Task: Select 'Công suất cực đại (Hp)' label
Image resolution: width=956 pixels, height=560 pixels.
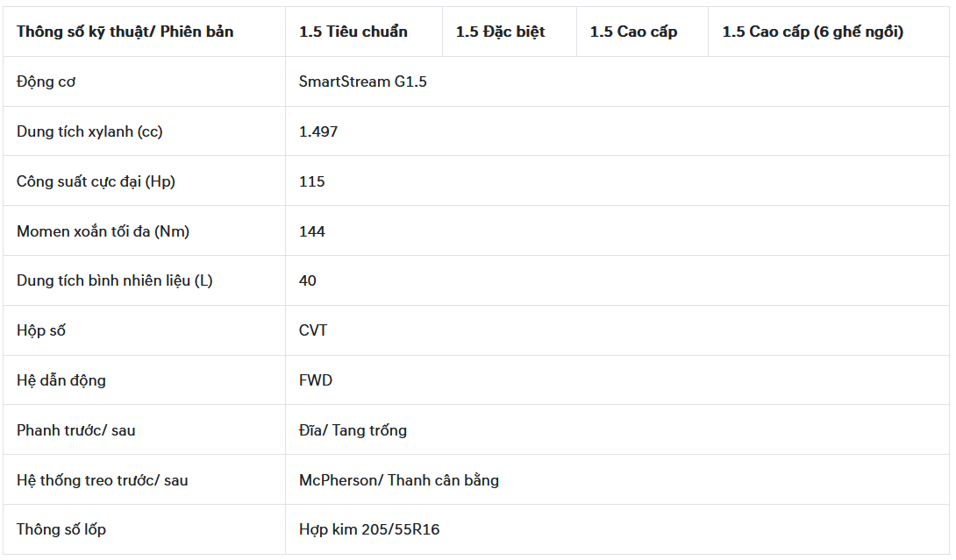Action: coord(96,181)
